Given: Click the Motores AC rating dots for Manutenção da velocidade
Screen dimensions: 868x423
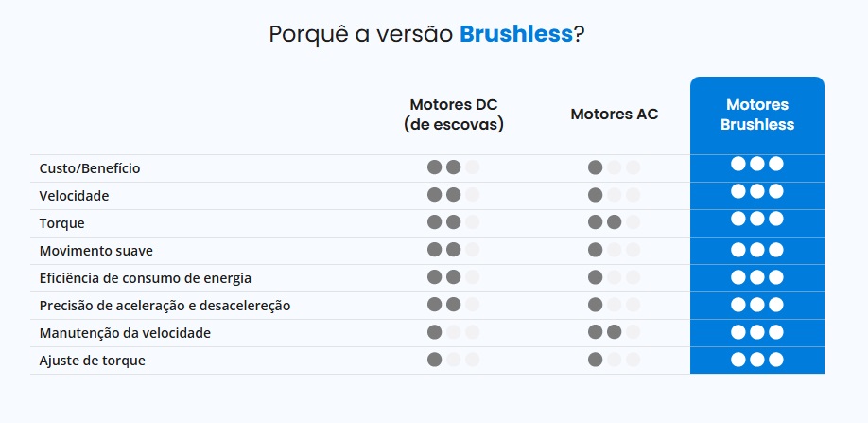Looking at the screenshot, I should (614, 332).
